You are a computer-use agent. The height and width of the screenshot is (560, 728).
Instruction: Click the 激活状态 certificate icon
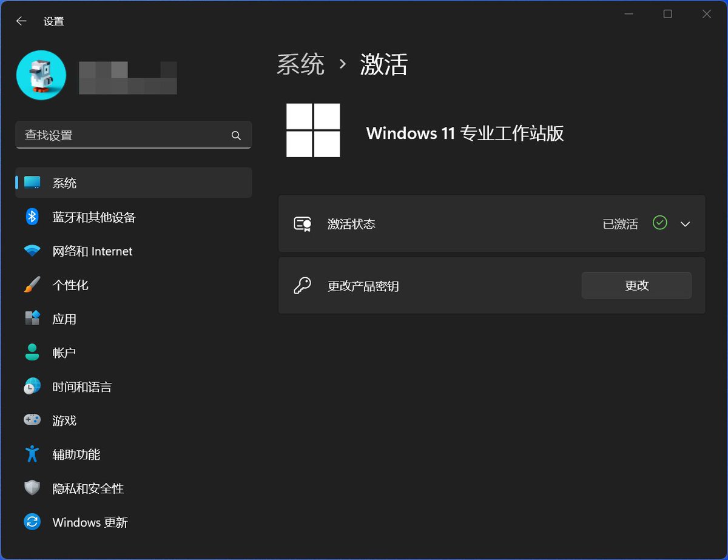(x=302, y=224)
